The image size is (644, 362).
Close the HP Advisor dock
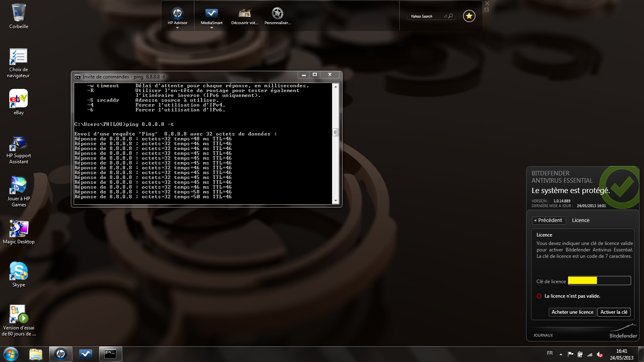(x=487, y=3)
